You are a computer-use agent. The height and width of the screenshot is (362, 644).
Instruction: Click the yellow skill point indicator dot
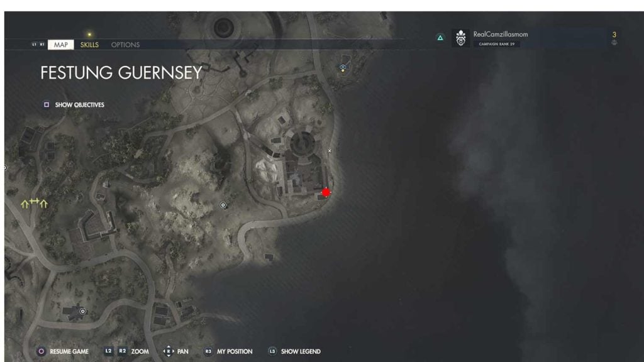pyautogui.click(x=89, y=35)
